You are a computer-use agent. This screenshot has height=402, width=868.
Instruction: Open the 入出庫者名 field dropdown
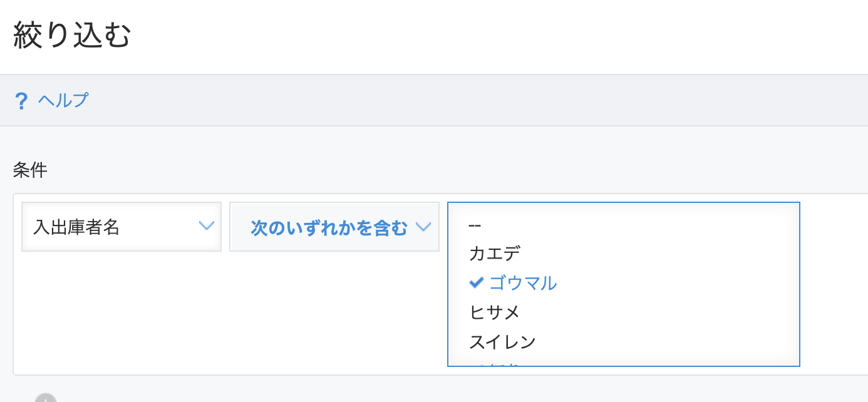click(121, 227)
